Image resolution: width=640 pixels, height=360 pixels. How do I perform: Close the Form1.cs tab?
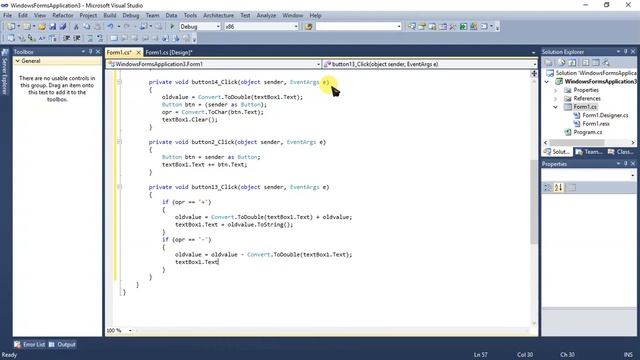coord(138,52)
